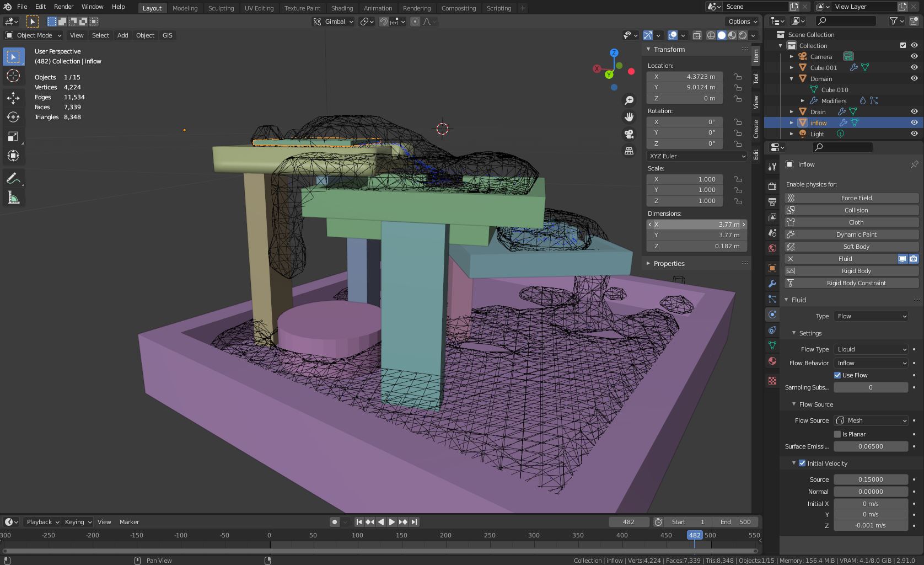Click the Select Box tool
The image size is (924, 565).
point(13,57)
